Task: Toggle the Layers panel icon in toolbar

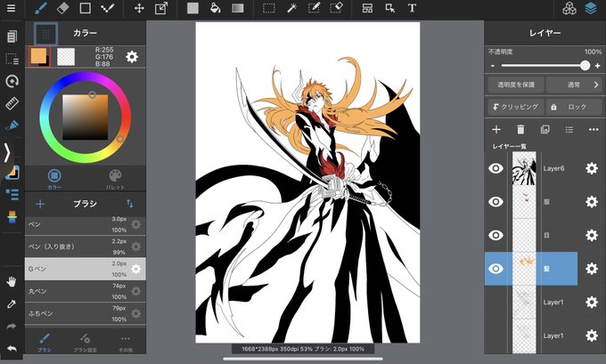Action: [x=591, y=8]
